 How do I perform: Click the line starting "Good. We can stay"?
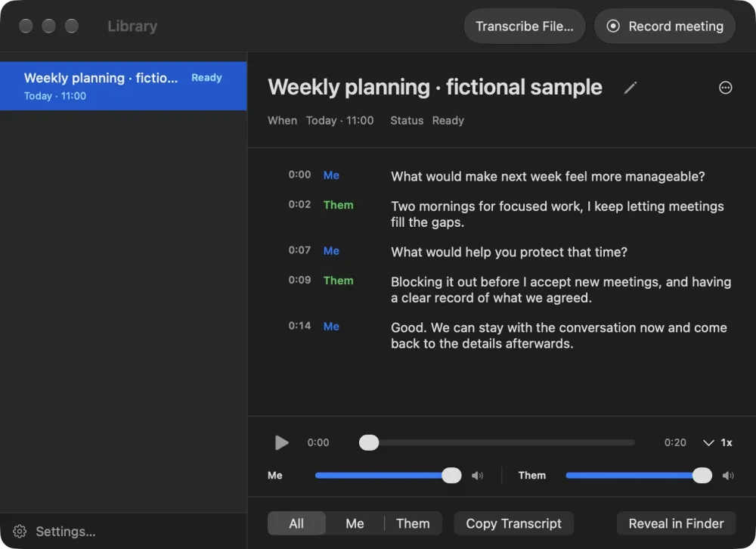(559, 335)
